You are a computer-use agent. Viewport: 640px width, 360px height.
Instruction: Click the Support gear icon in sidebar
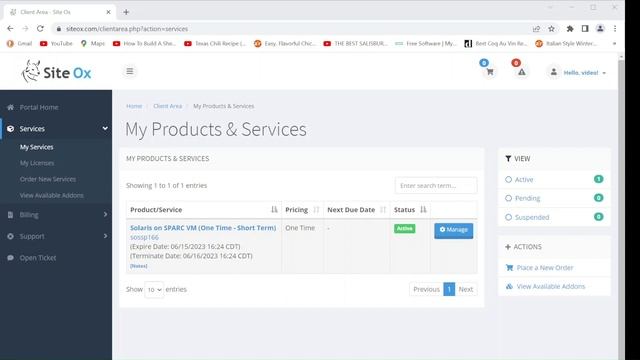11,236
